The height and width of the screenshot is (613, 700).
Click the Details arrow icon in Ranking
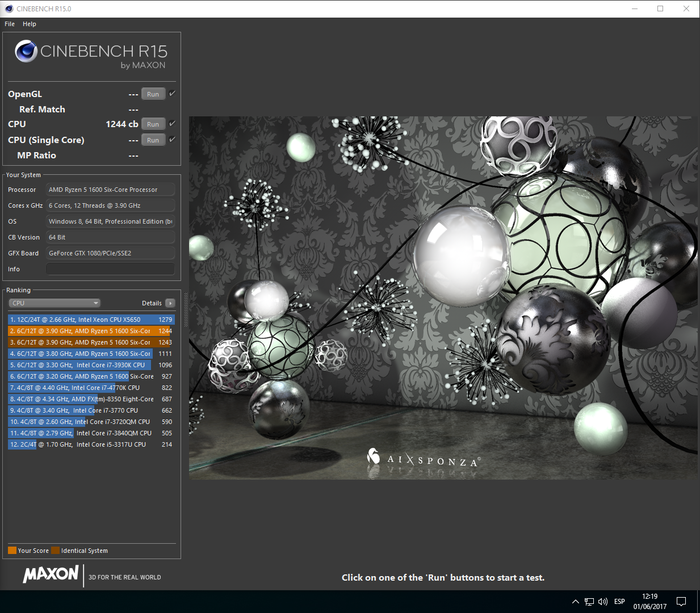(170, 303)
